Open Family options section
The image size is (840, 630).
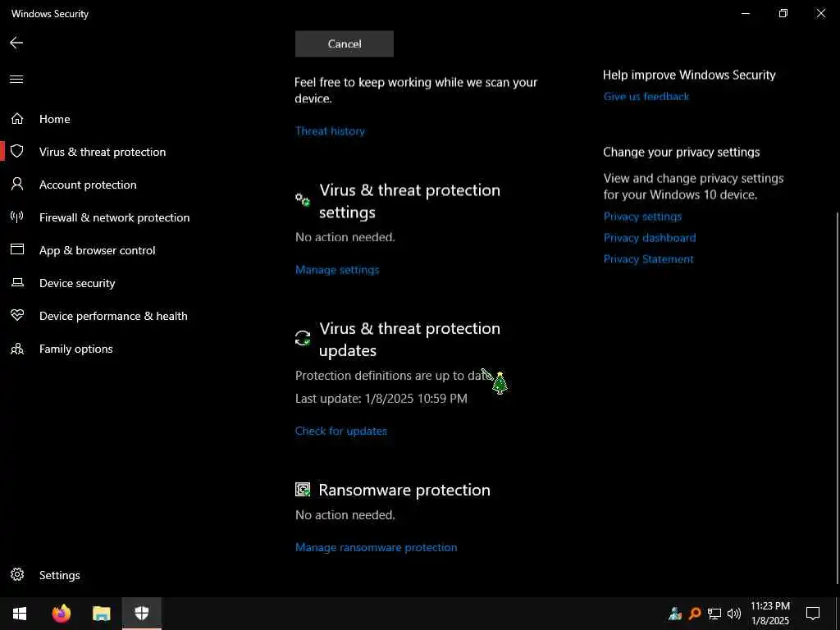[75, 349]
